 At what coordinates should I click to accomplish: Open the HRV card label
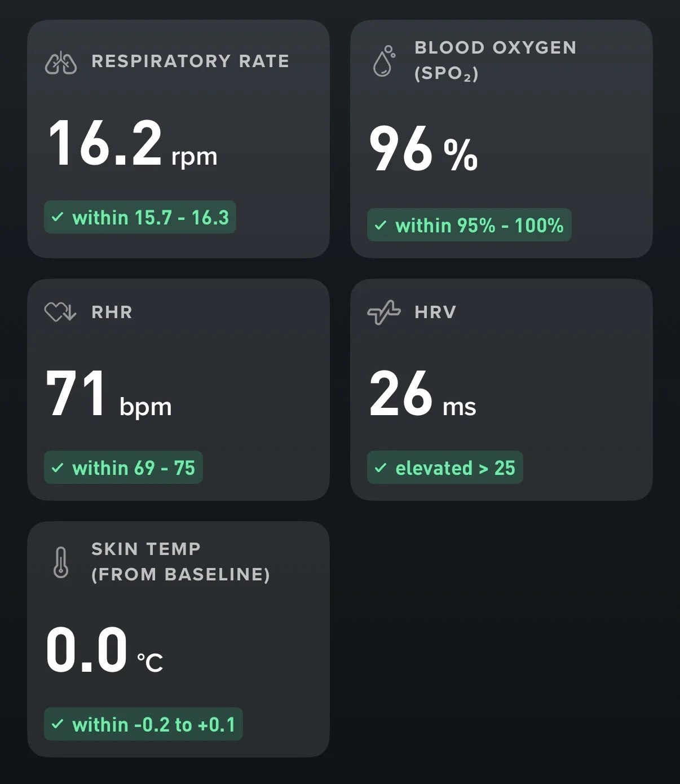435,312
